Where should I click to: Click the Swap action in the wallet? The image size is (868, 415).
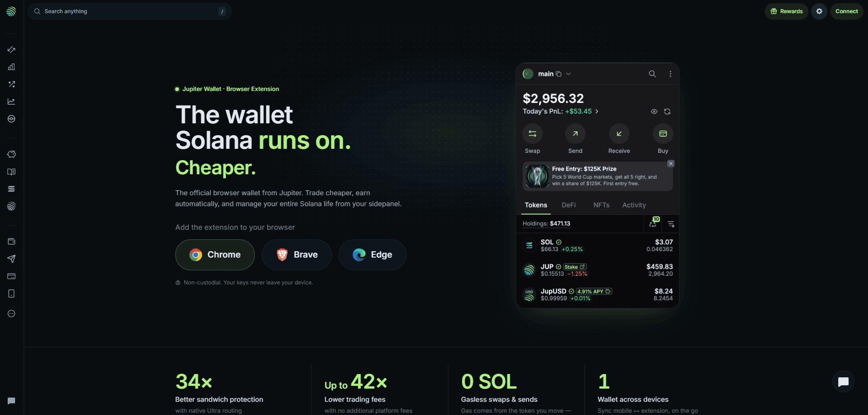533,139
